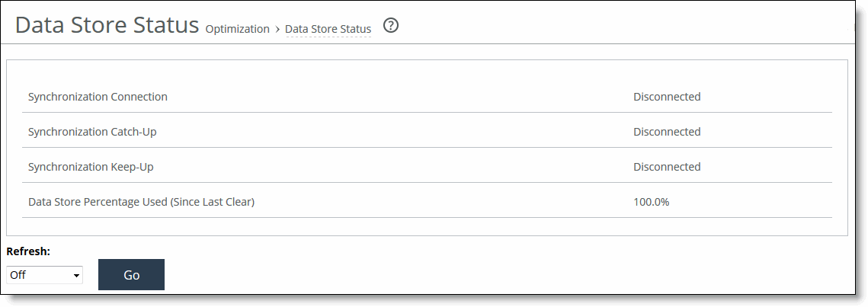Click the Refresh label text

[28, 251]
